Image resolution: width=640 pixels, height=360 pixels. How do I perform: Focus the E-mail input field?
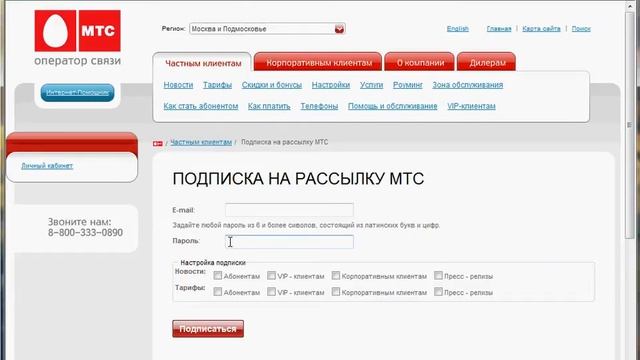pyautogui.click(x=289, y=210)
